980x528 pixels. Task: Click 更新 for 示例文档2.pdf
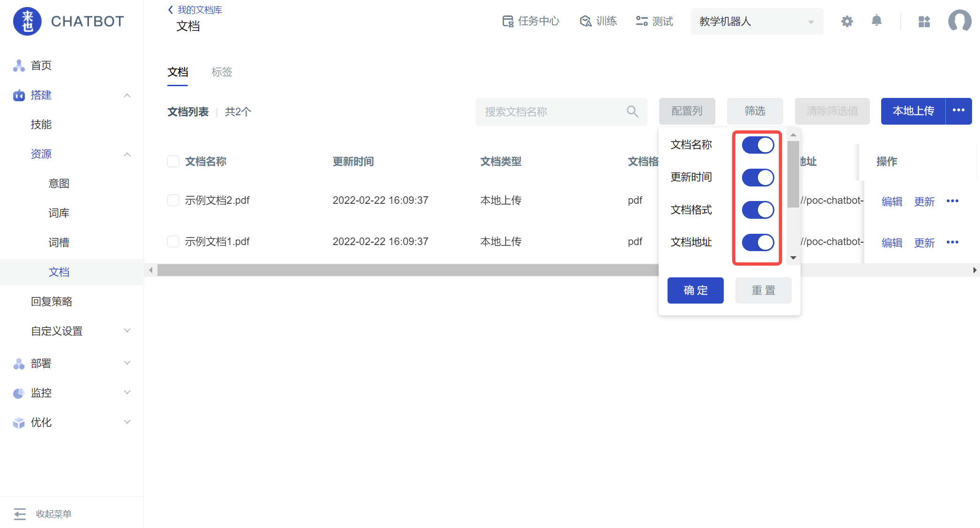[x=925, y=201]
